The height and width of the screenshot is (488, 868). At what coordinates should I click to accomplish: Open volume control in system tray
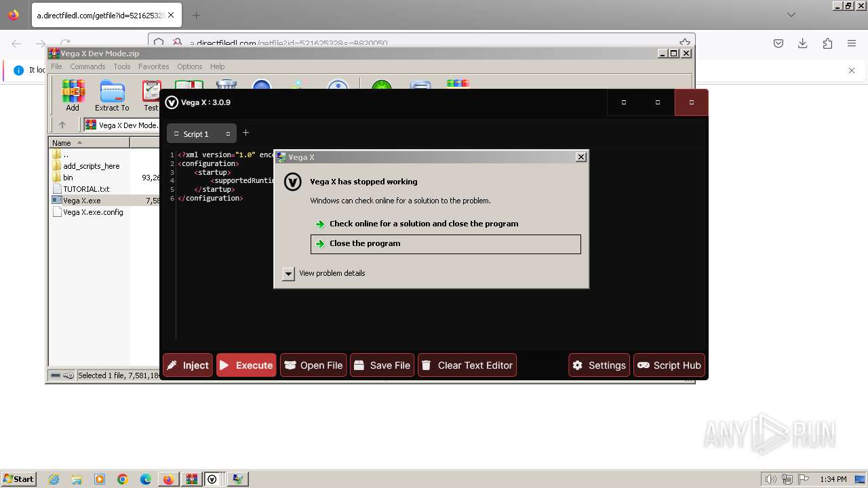(x=771, y=479)
